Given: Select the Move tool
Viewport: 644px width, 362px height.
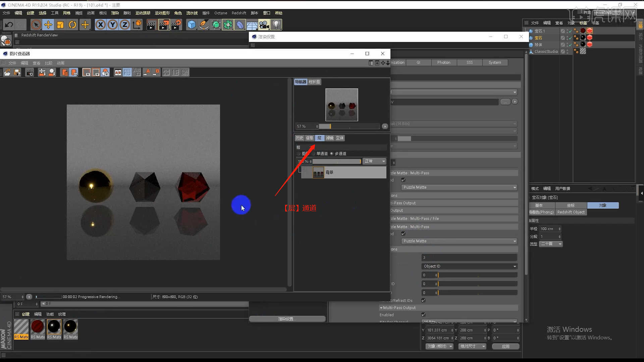Looking at the screenshot, I should pos(48,24).
